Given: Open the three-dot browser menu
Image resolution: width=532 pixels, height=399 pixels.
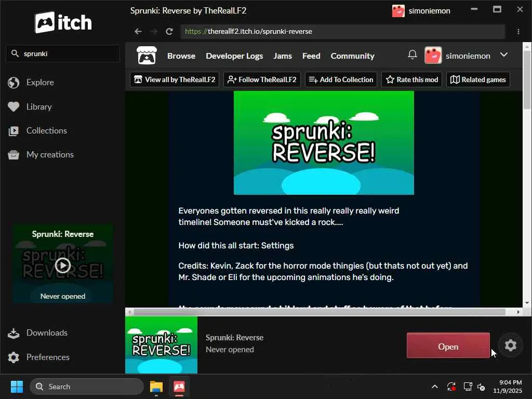Looking at the screenshot, I should pos(518,32).
